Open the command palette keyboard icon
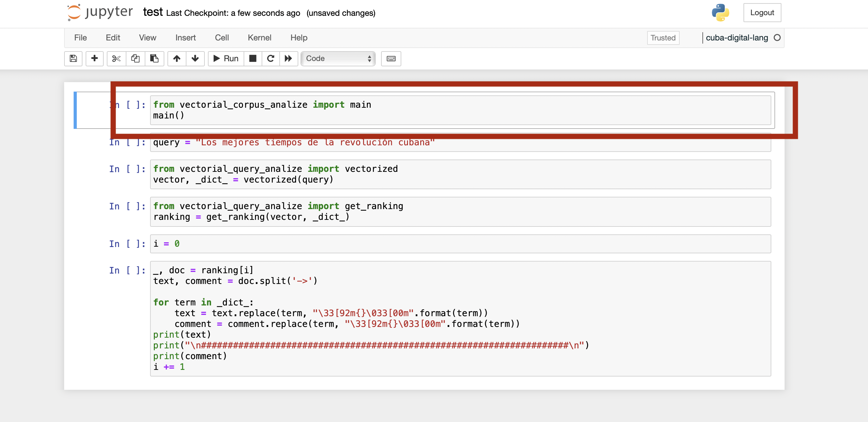868x422 pixels. point(391,59)
